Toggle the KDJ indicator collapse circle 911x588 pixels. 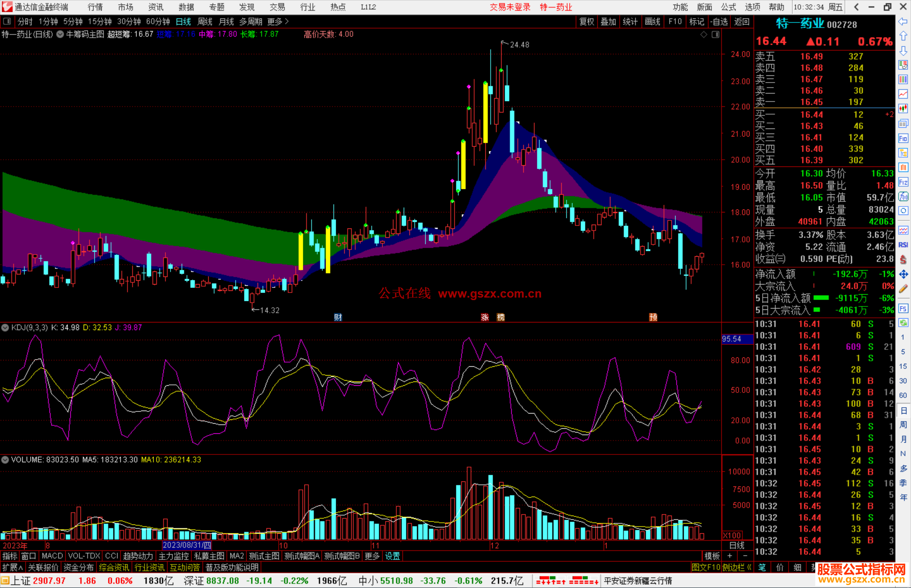click(x=5, y=328)
